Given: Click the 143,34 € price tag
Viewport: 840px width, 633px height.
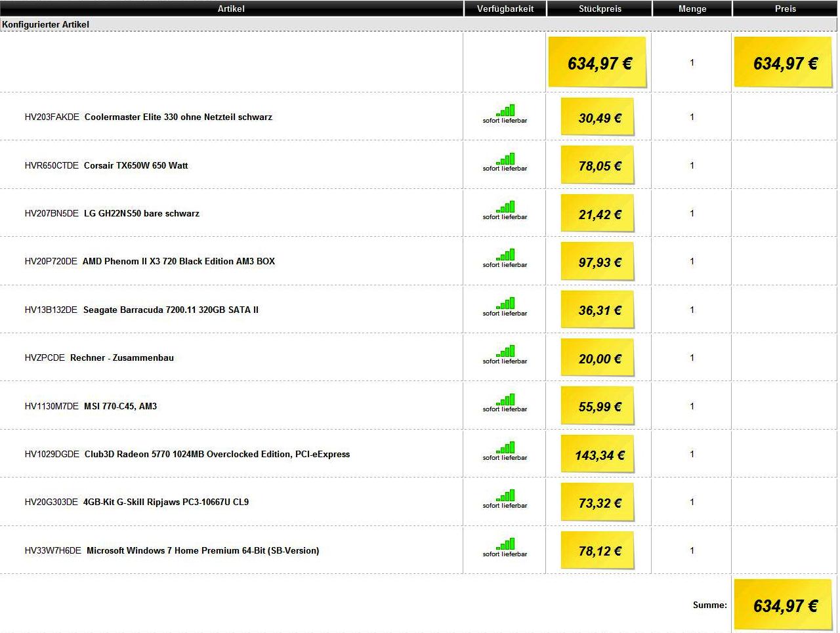Looking at the screenshot, I should click(598, 454).
